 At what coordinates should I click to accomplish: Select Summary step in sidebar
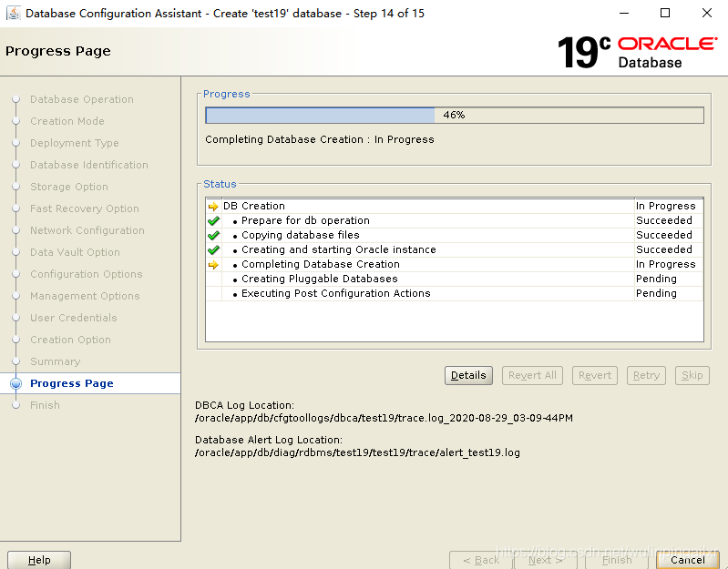[56, 361]
